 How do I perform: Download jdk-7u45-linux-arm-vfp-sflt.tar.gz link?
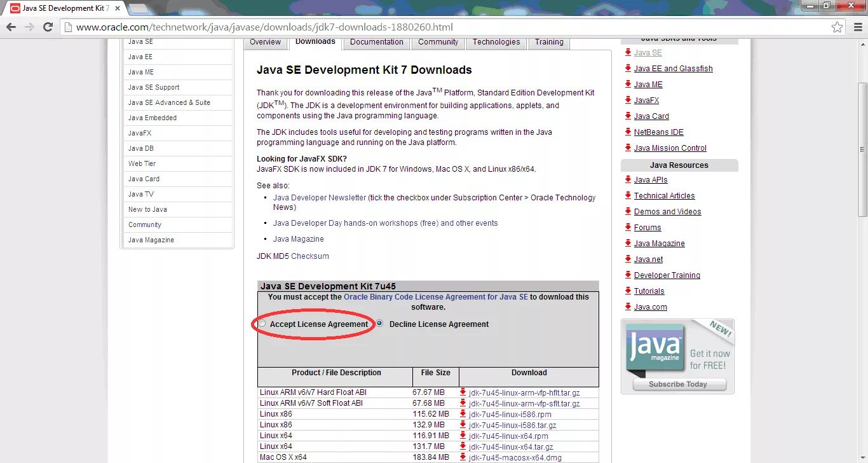click(524, 403)
